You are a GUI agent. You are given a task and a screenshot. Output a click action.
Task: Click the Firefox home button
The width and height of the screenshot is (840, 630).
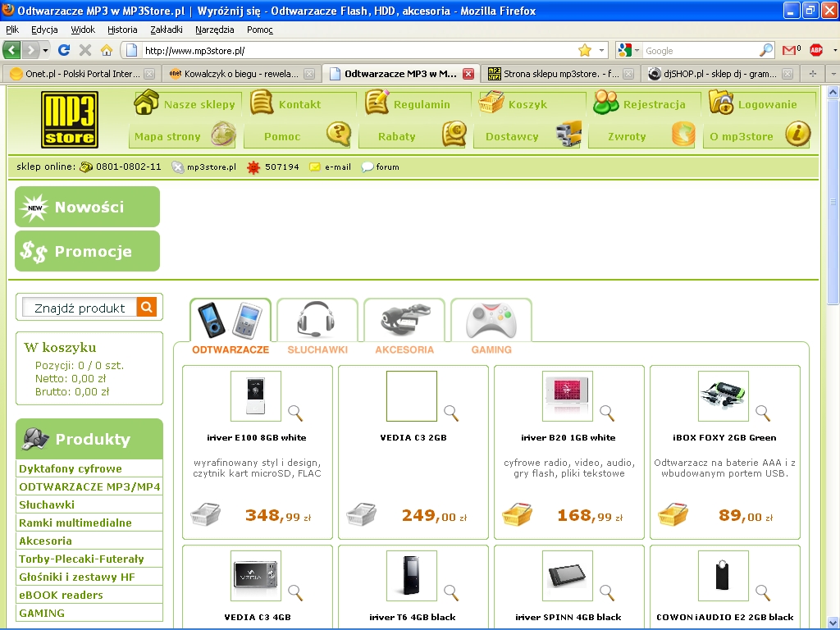point(107,50)
